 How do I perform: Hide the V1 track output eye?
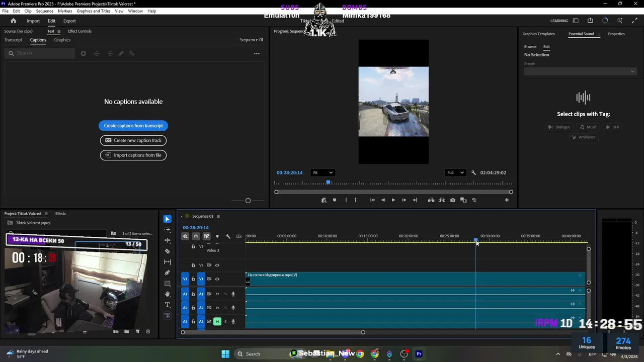point(217,279)
